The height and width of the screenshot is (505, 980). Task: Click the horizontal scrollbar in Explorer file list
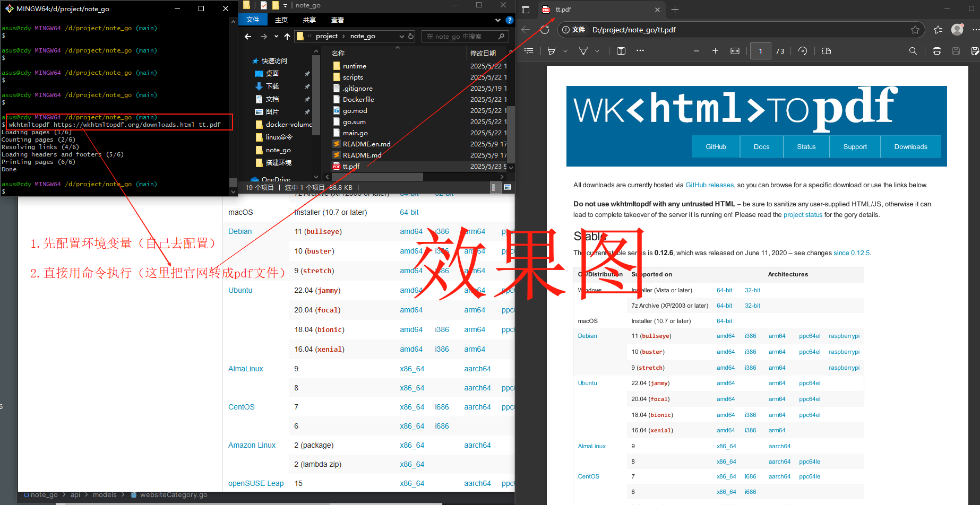[x=377, y=177]
